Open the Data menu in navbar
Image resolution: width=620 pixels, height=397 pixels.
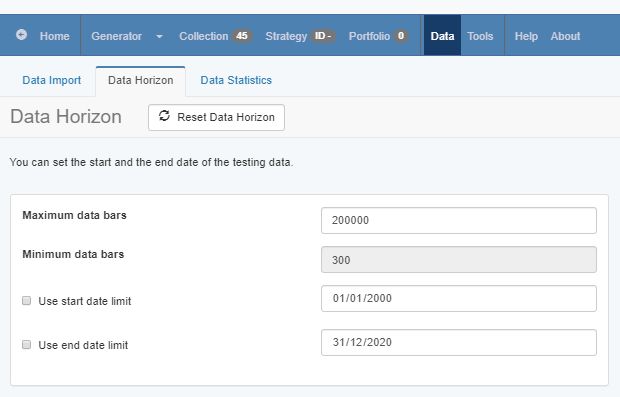click(x=442, y=36)
